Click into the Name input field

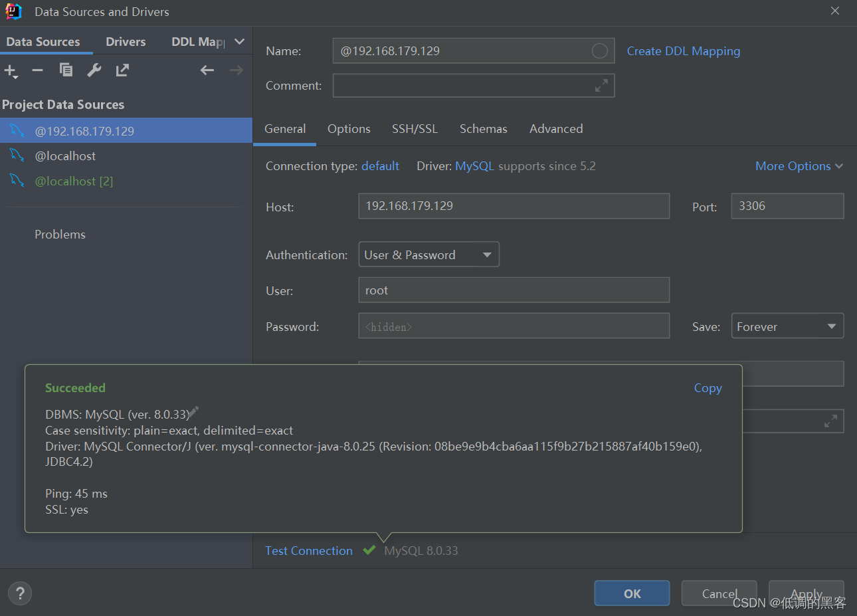click(x=474, y=51)
